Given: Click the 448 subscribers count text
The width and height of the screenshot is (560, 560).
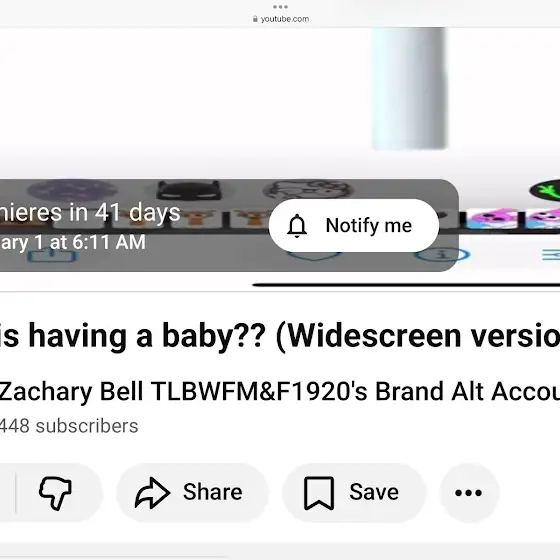Looking at the screenshot, I should [69, 426].
